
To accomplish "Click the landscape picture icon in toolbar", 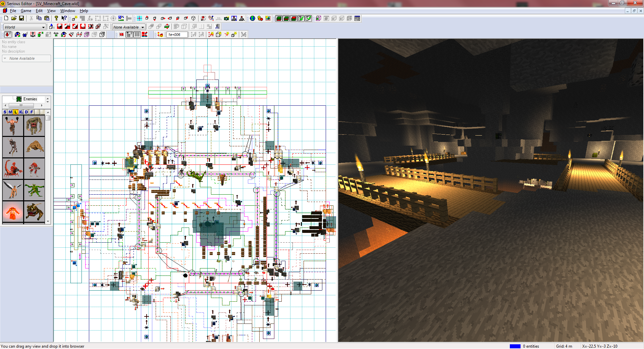I will point(121,18).
